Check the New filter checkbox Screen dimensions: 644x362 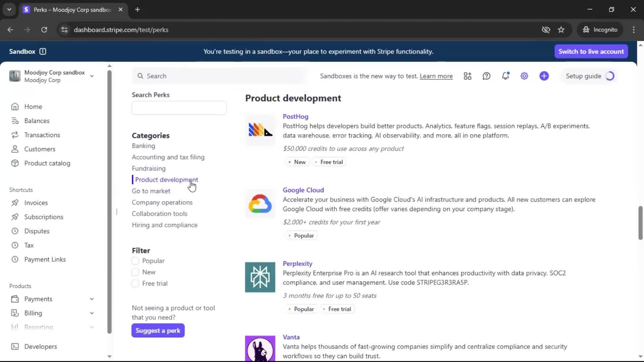click(x=135, y=272)
